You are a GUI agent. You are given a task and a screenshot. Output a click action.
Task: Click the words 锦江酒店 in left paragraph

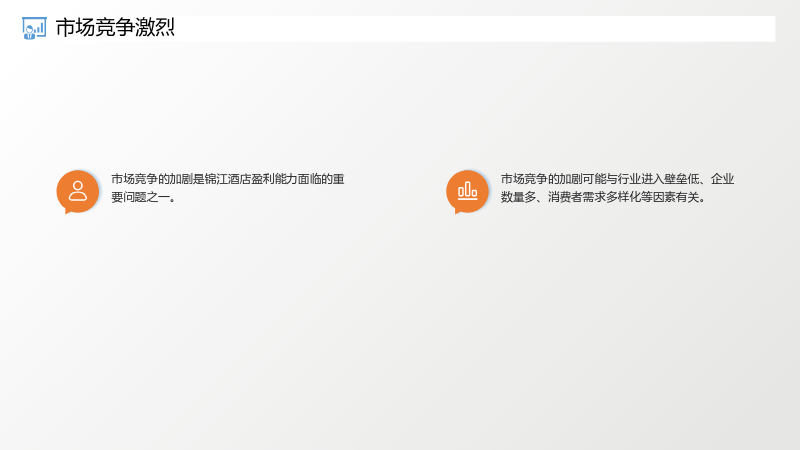pos(228,179)
